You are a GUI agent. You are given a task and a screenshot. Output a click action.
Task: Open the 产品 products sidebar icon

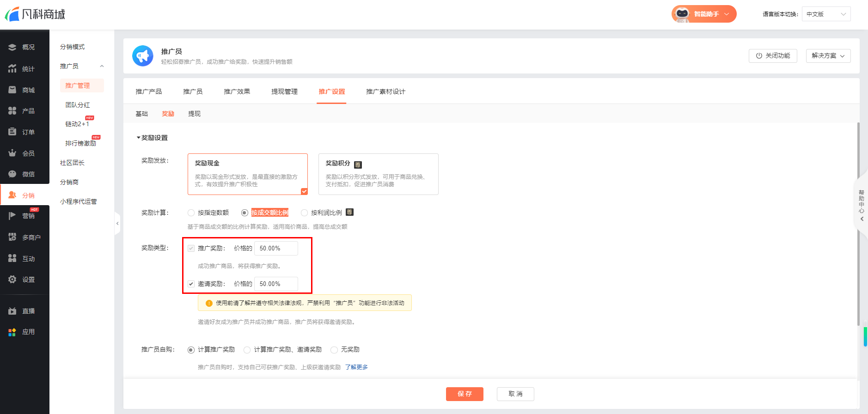click(12, 111)
